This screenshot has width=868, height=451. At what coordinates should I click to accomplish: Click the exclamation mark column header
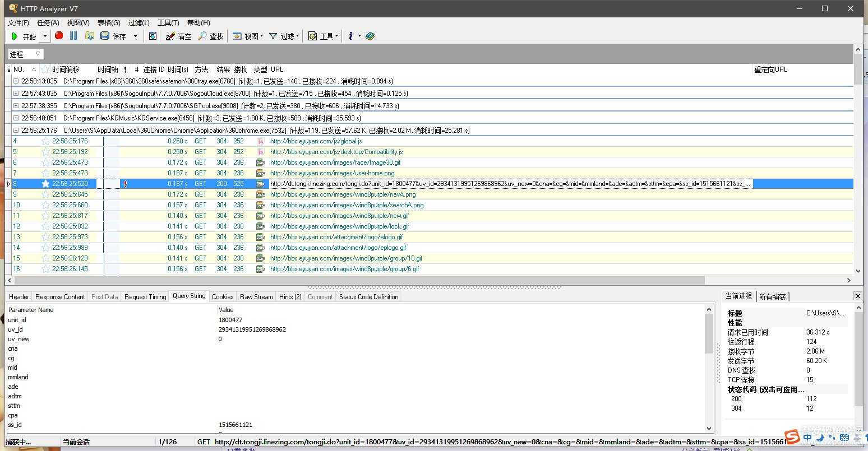point(125,69)
